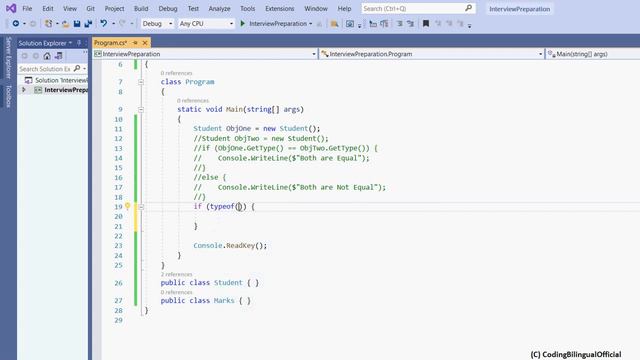Click the New Project toolbar icon
The image size is (640, 360).
(49, 24)
